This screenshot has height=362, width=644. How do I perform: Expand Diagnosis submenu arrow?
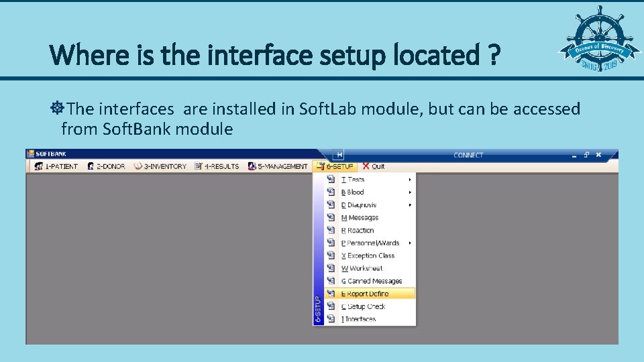point(410,205)
